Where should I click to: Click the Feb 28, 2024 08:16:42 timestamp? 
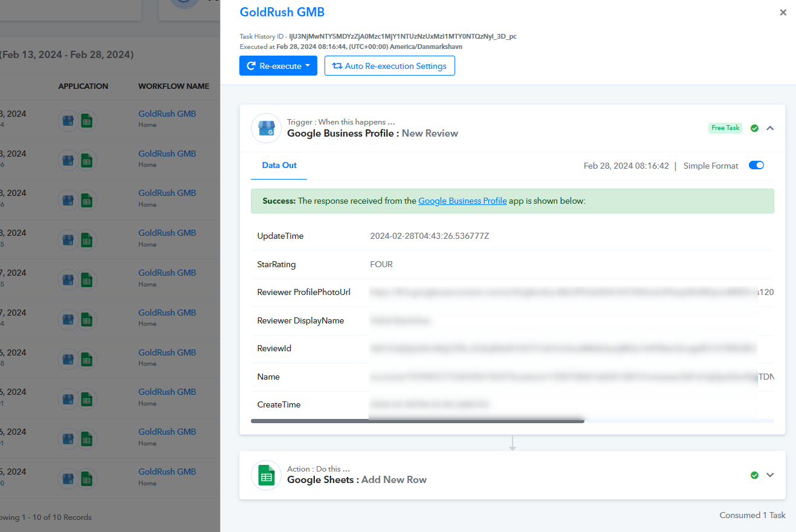click(x=626, y=166)
